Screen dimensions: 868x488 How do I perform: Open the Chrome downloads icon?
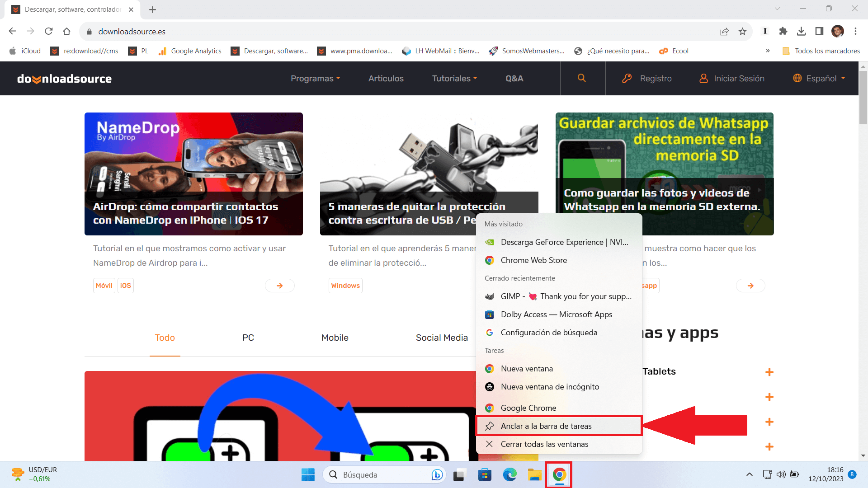tap(801, 31)
